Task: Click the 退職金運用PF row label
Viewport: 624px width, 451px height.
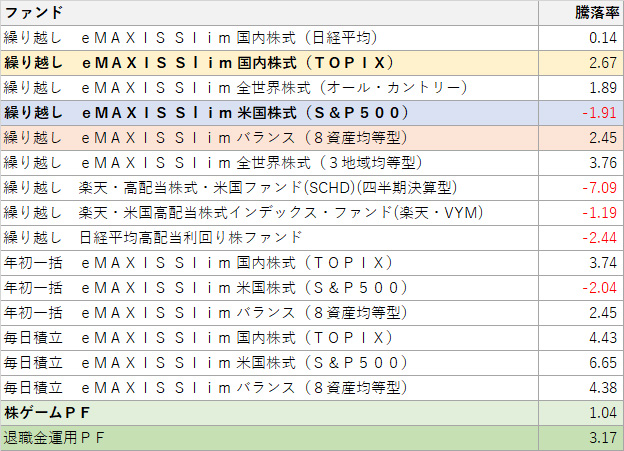Action: [54, 437]
